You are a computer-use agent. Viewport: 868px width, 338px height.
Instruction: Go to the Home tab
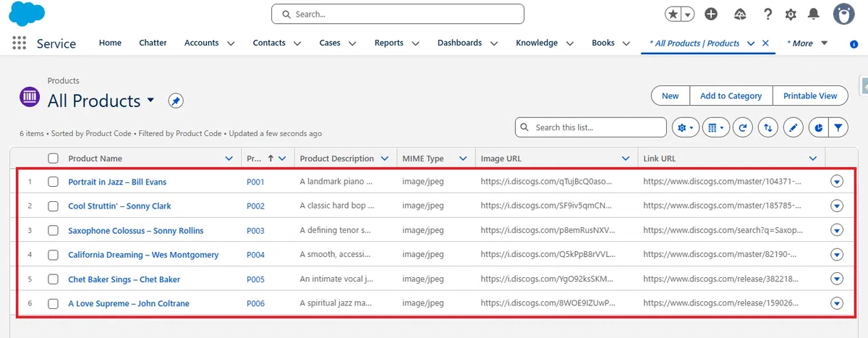(110, 43)
